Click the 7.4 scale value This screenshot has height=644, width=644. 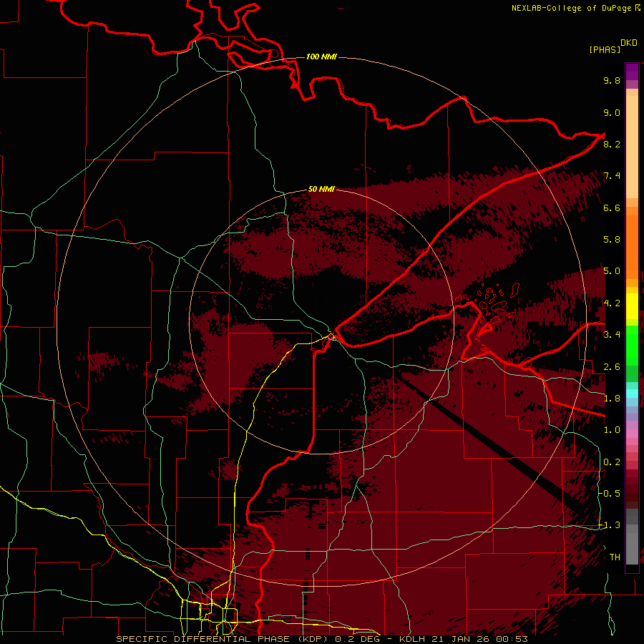[612, 176]
